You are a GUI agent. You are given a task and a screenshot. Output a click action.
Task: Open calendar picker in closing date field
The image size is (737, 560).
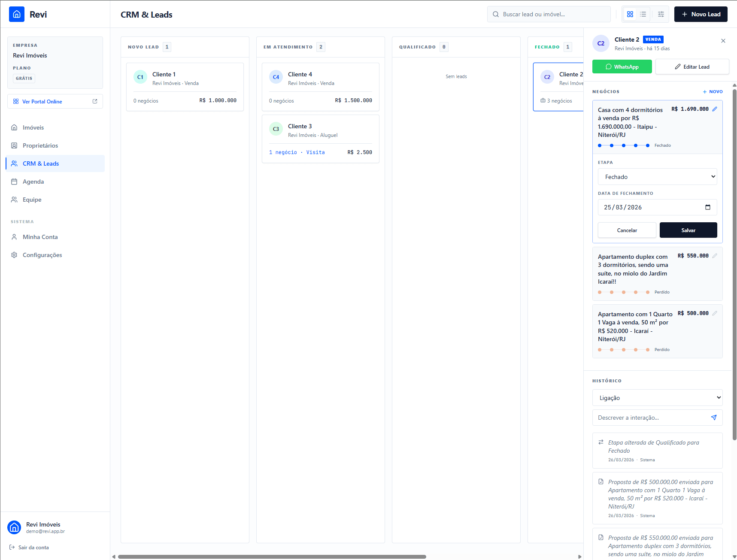[708, 207]
